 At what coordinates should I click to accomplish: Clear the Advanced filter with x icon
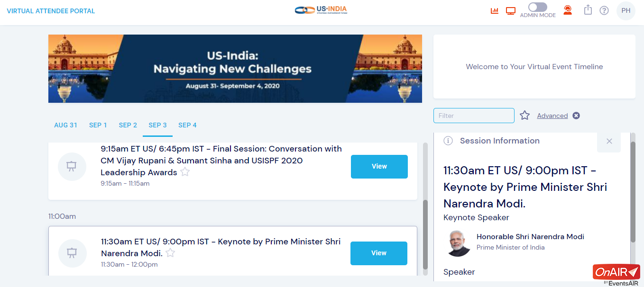coord(576,116)
